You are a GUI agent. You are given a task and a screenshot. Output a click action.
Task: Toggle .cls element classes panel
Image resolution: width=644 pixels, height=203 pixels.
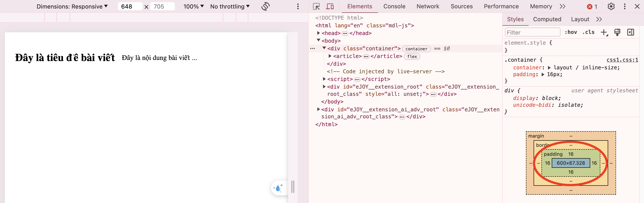(x=588, y=32)
